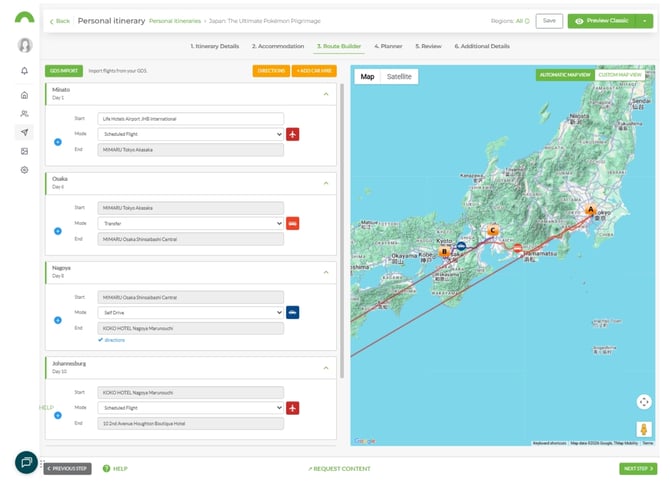This screenshot has height=482, width=670.
Task: Click the Minato End field MIMARU Tokyo Akasaka
Action: [x=190, y=150]
